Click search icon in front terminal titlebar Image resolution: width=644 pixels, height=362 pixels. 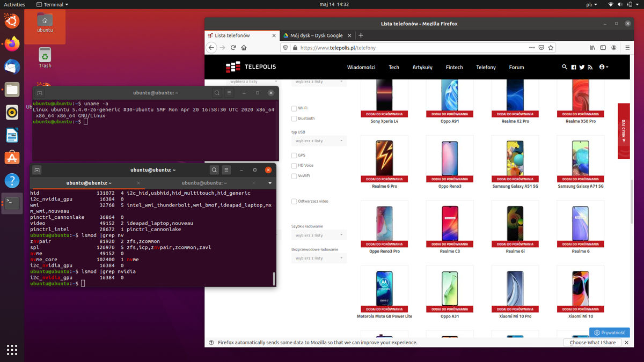click(x=214, y=170)
